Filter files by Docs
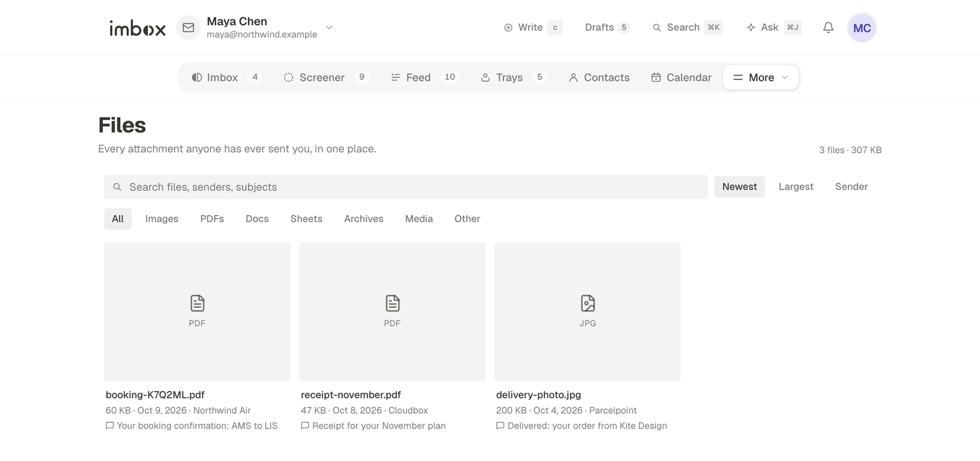 (257, 219)
